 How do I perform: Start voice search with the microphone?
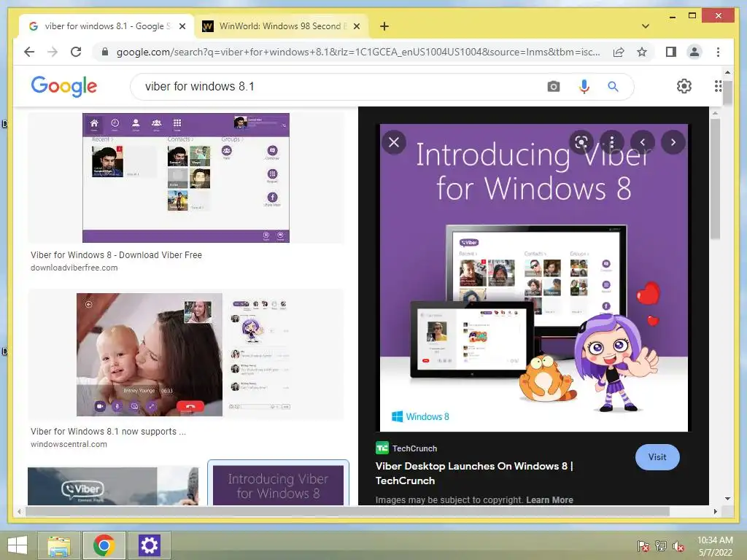584,87
